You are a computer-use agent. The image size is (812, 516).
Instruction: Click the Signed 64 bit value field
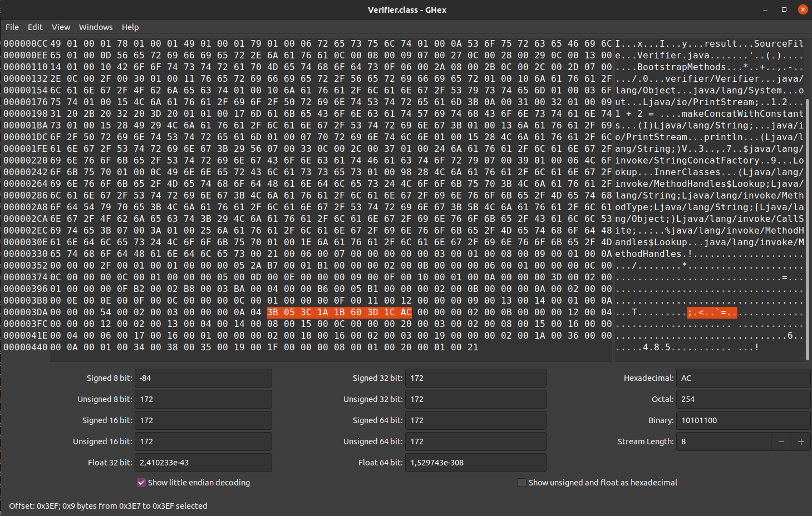[476, 420]
